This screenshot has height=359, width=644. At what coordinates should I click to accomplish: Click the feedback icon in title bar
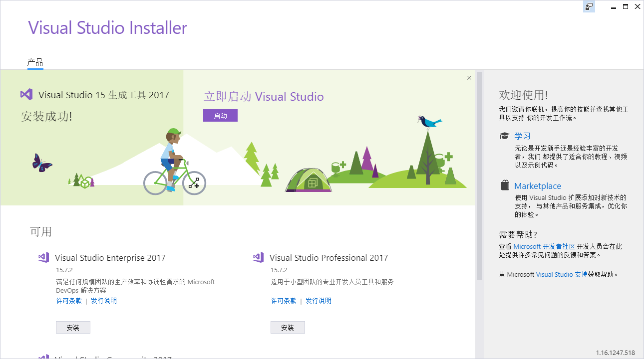(589, 6)
